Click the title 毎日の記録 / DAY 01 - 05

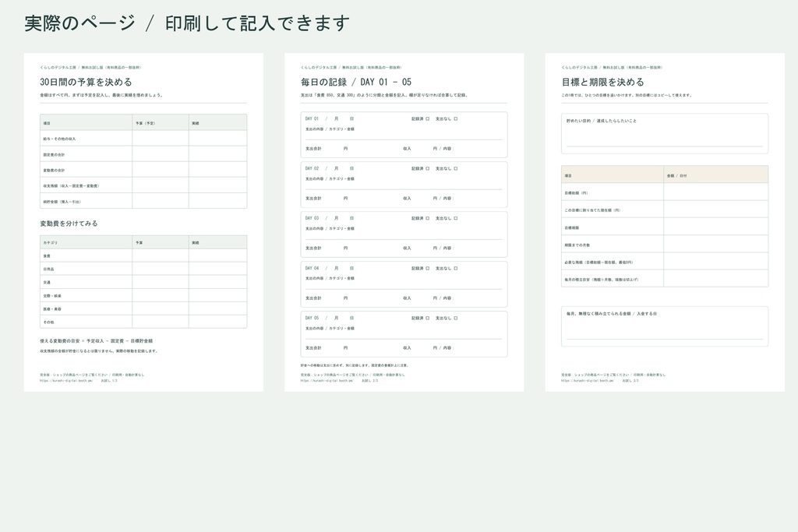click(x=355, y=82)
